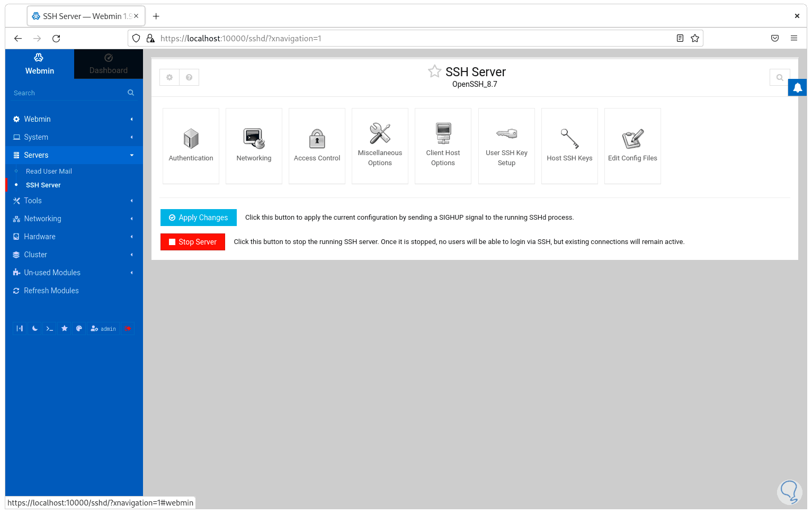Select SSH Server link under Servers in sidebar
The width and height of the screenshot is (812, 514).
pyautogui.click(x=43, y=185)
